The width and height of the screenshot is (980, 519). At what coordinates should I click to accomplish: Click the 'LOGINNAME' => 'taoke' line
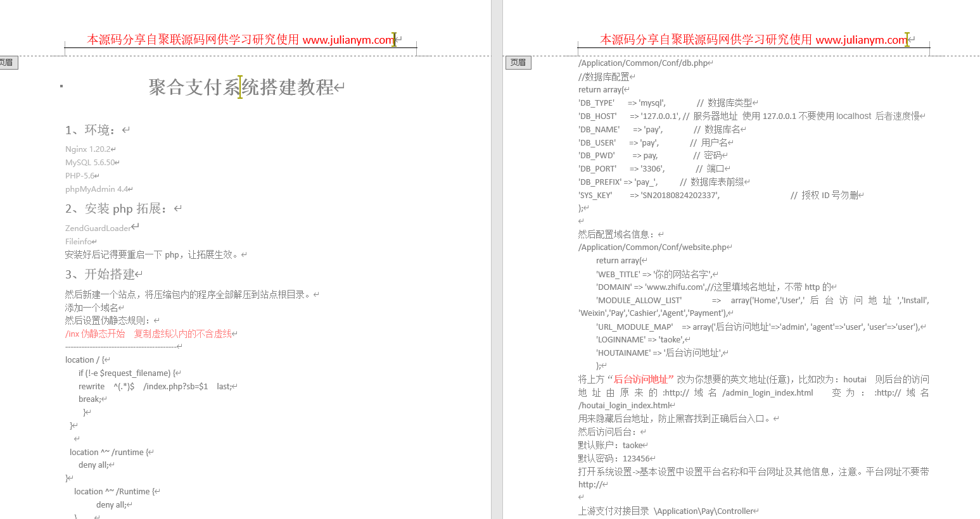click(x=640, y=340)
